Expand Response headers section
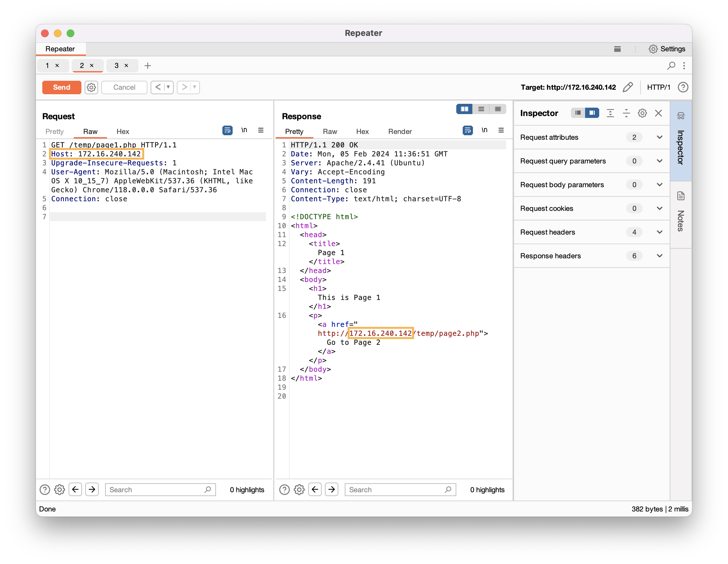The height and width of the screenshot is (564, 728). point(592,256)
